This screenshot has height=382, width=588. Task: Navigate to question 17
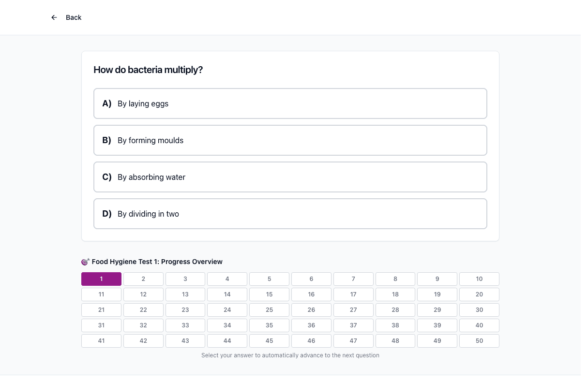(x=353, y=294)
